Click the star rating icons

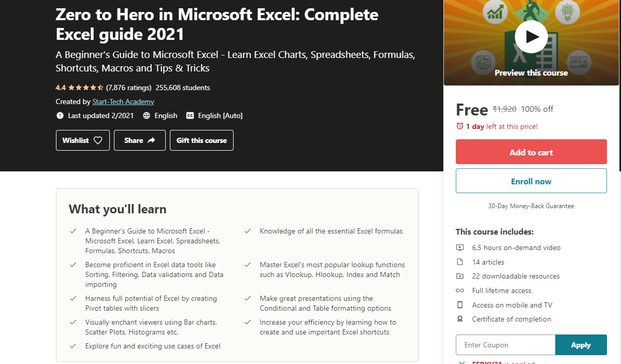click(86, 88)
